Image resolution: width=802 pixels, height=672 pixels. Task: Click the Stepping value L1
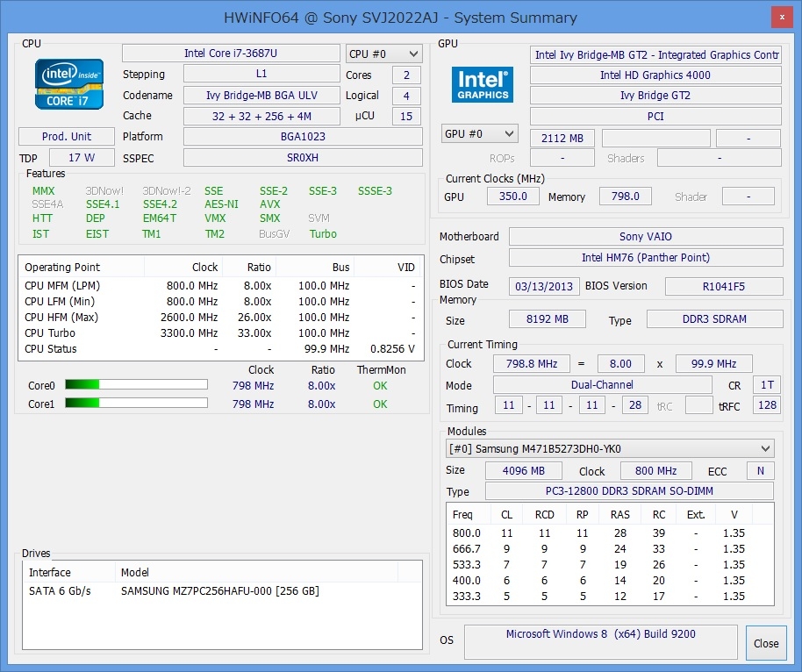(x=261, y=74)
